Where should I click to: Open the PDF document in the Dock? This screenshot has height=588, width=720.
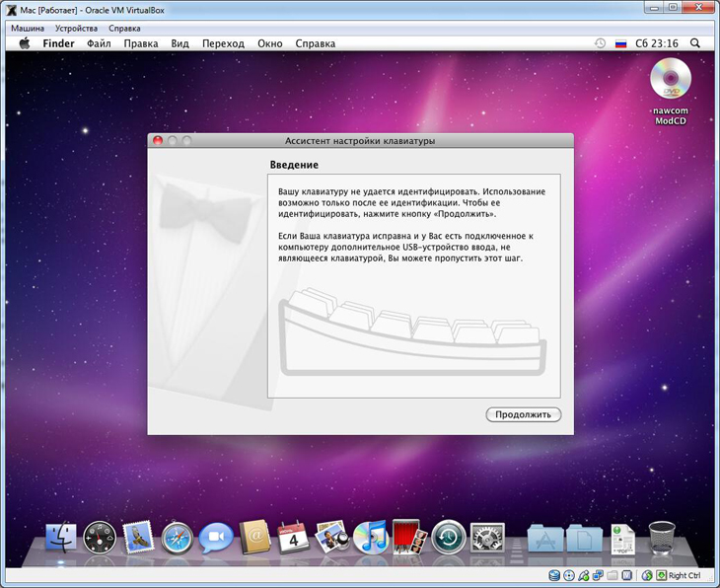[x=623, y=539]
